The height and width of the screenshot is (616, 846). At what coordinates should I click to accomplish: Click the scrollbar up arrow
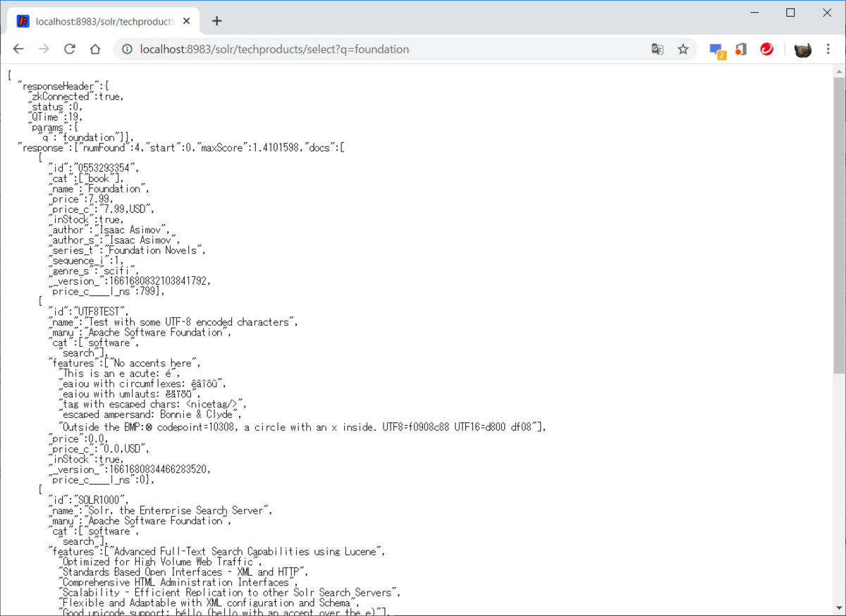tap(839, 72)
